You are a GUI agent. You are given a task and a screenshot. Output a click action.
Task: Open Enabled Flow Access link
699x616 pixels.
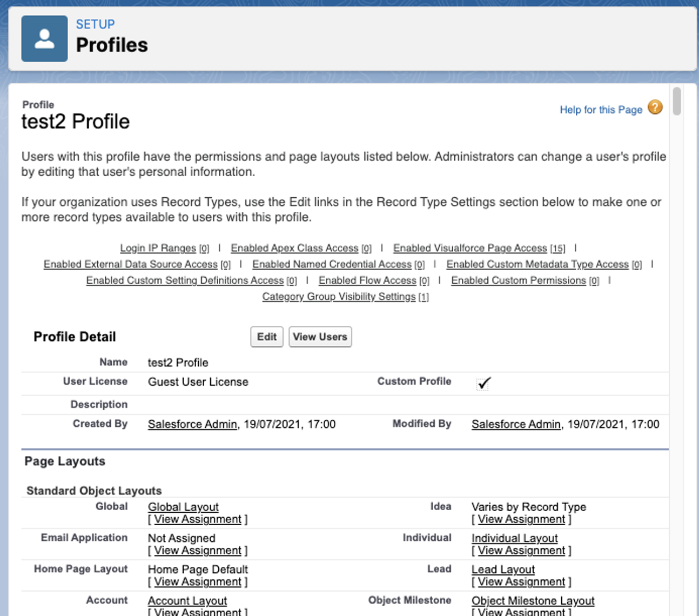pos(367,280)
